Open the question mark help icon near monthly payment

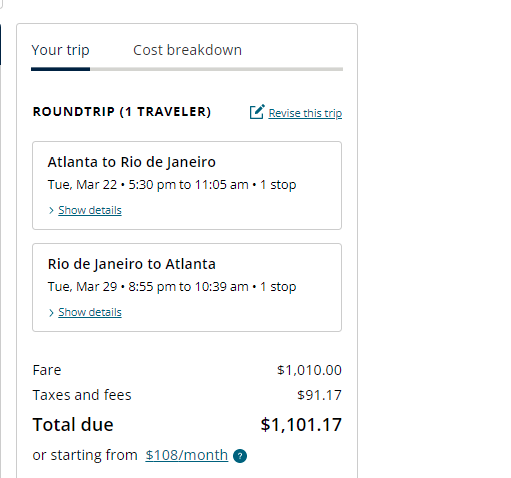tap(240, 456)
